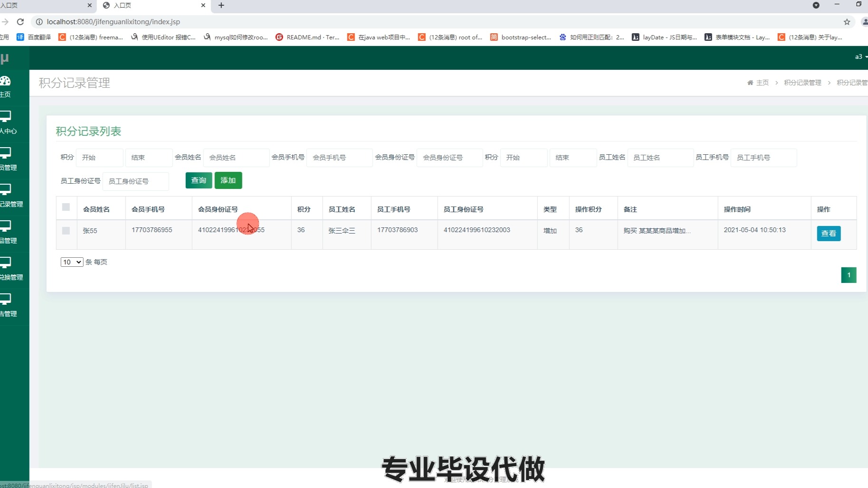Image resolution: width=868 pixels, height=488 pixels.
Task: Open the bootstrap-select bookmark
Action: click(x=521, y=37)
